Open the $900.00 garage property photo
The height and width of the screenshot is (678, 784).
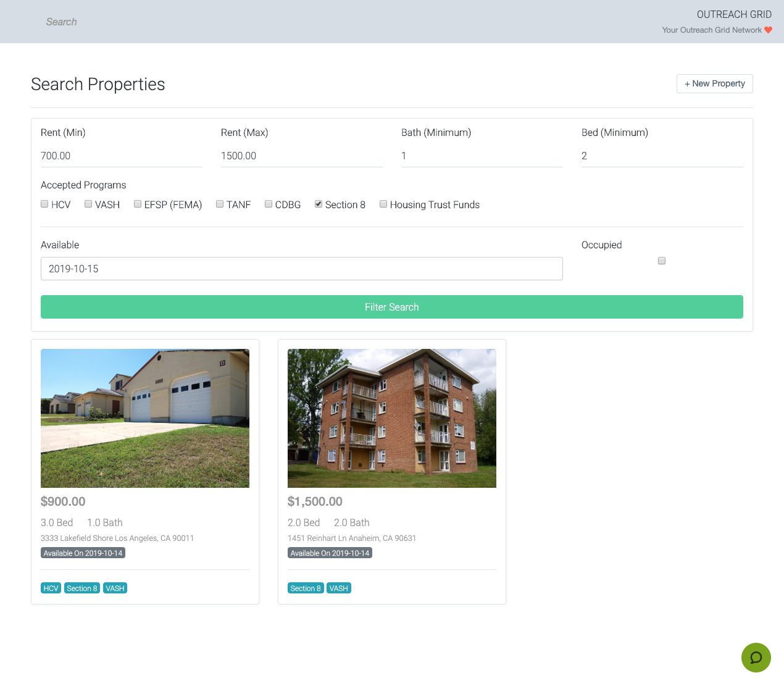[x=145, y=418]
